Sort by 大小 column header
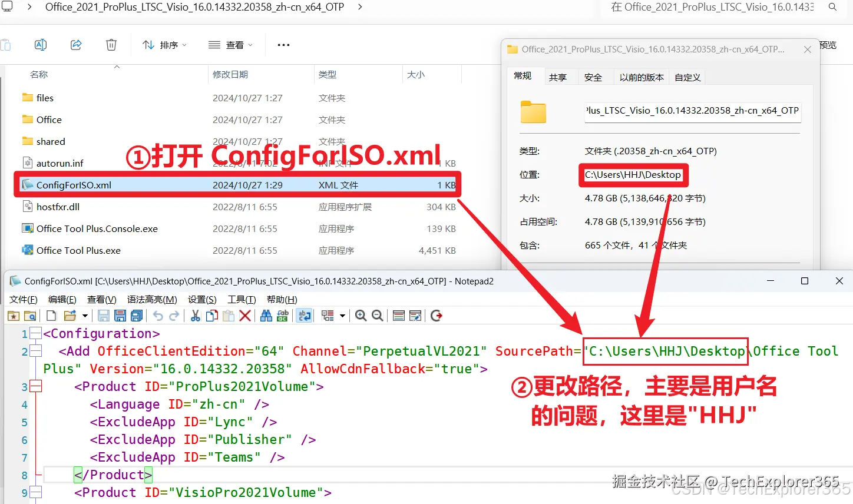Screen dimensions: 853x504 [416, 74]
